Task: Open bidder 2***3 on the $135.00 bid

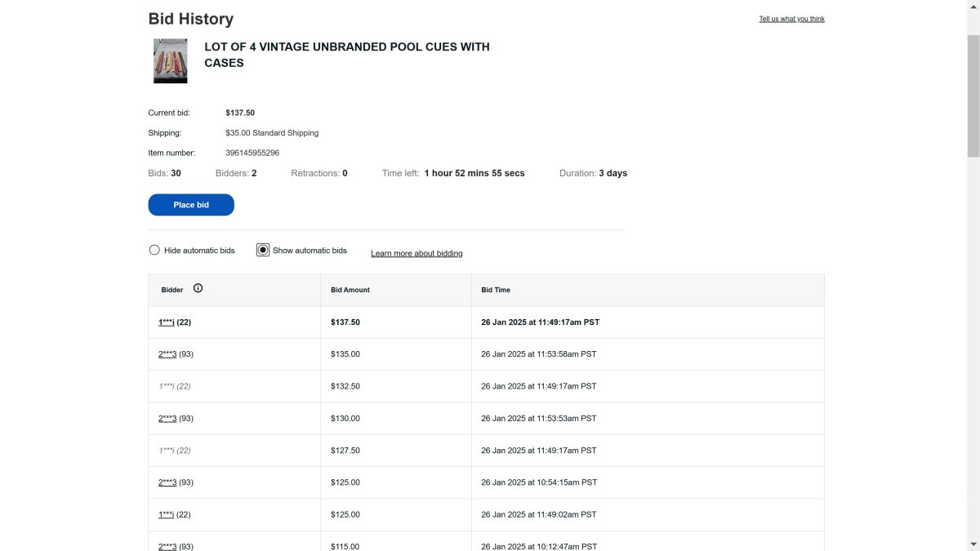Action: click(x=167, y=354)
